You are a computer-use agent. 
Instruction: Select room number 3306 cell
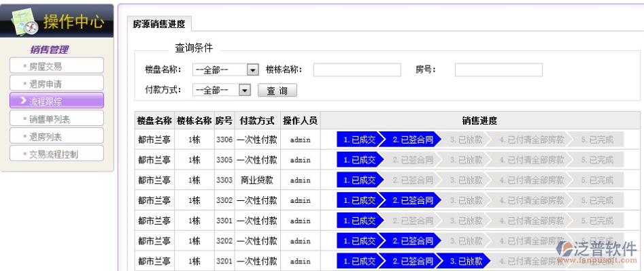coord(224,140)
